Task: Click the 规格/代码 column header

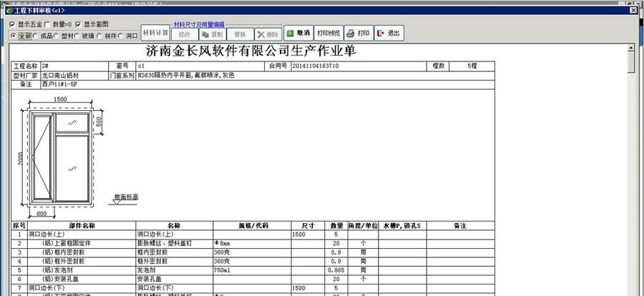Action: 252,226
